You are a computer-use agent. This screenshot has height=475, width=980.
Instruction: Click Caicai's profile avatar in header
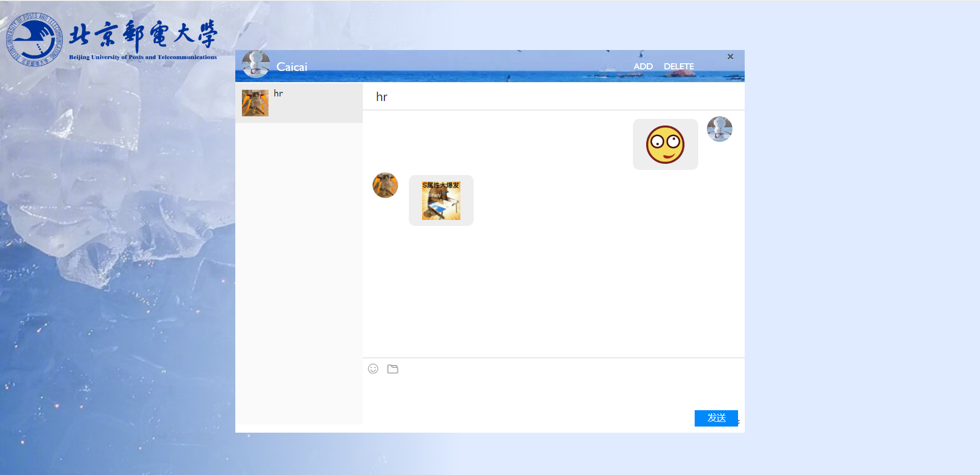256,64
